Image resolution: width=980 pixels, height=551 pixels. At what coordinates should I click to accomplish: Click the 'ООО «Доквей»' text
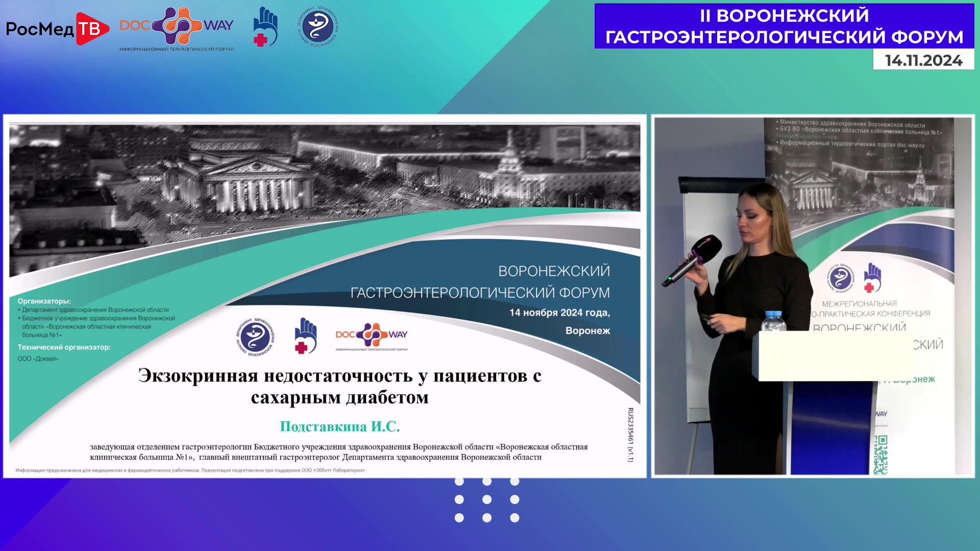click(x=38, y=359)
